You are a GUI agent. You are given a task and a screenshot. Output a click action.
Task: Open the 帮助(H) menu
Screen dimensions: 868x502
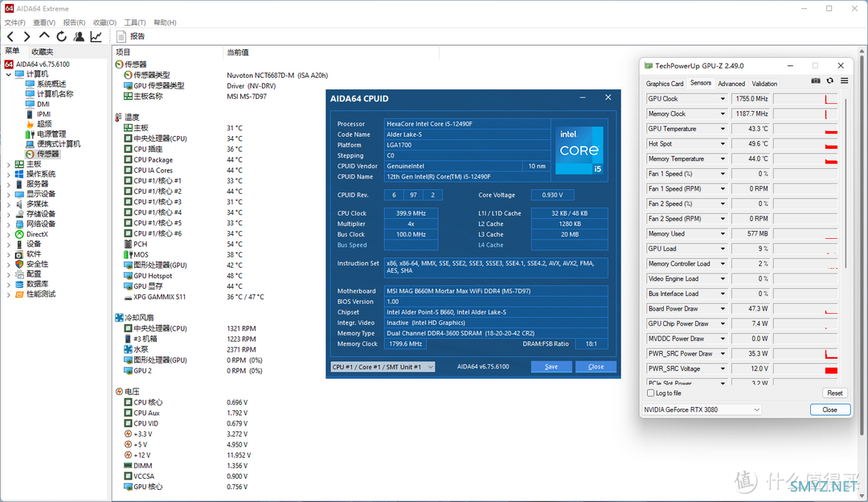[x=165, y=23]
